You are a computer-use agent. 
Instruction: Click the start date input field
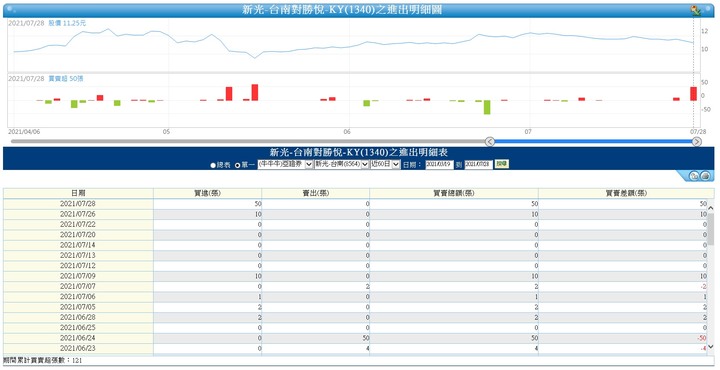(439, 164)
